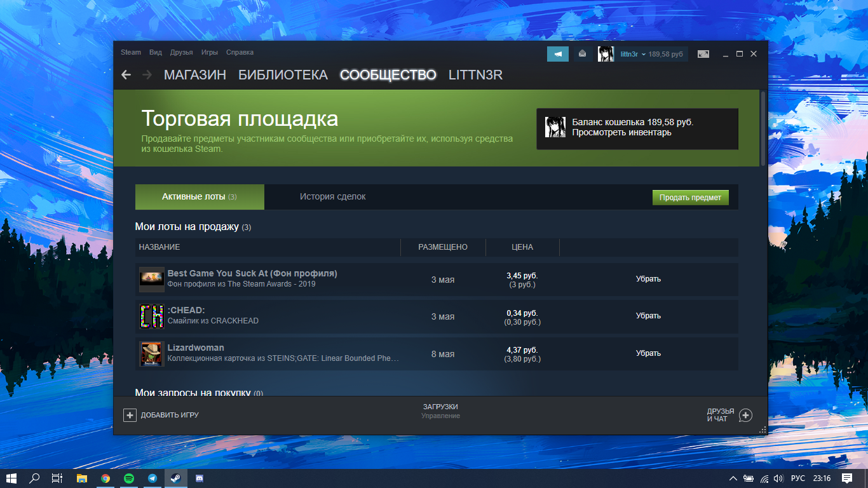
Task: Open Telegram from taskbar
Action: tap(153, 478)
